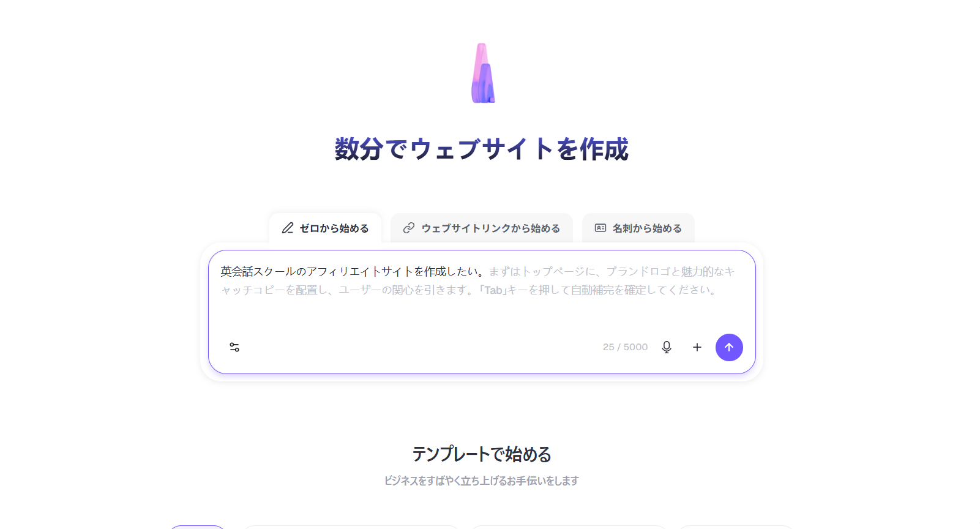This screenshot has height=529, width=980.
Task: Click the ビジネスをすばやく立ち上げるお手伝いをします subtitle
Action: pyautogui.click(x=482, y=481)
